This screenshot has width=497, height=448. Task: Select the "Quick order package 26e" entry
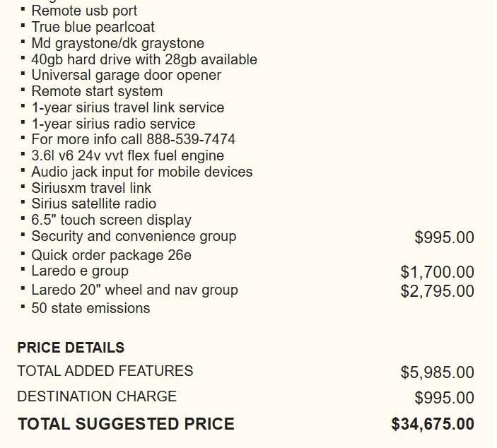pyautogui.click(x=111, y=255)
